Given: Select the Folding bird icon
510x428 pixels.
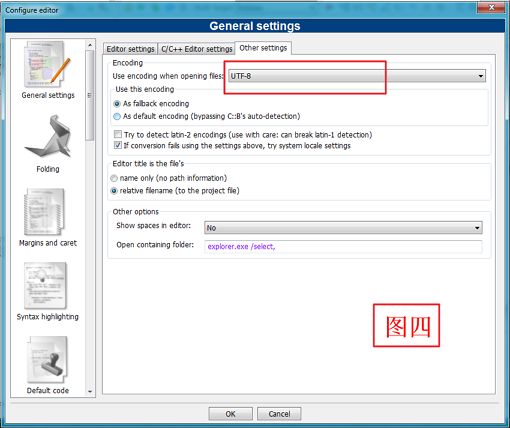Looking at the screenshot, I should coord(47,137).
